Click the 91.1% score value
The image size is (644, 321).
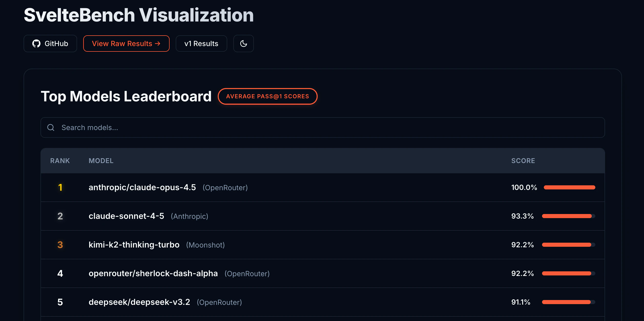(521, 302)
